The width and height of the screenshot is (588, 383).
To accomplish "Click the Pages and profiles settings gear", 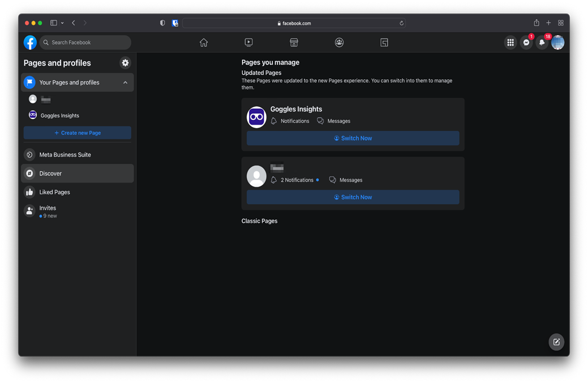I will pyautogui.click(x=125, y=63).
